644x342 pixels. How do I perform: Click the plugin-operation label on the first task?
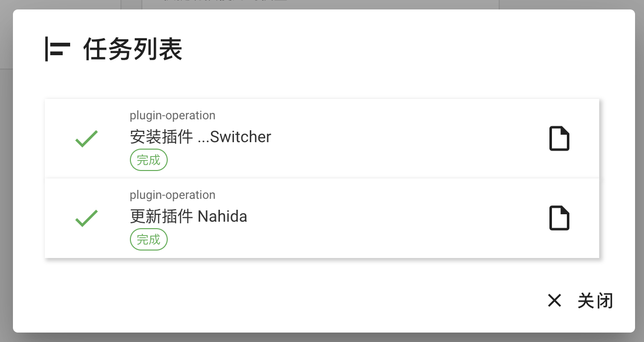[x=172, y=115]
